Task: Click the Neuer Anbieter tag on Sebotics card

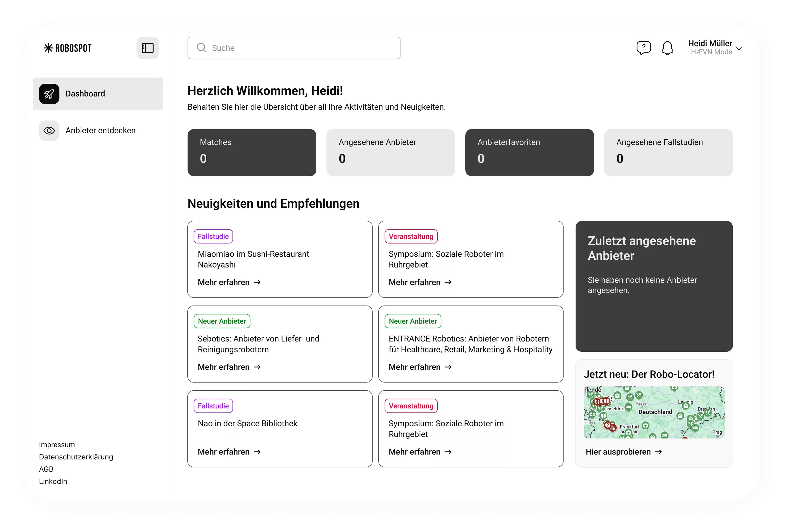Action: pos(222,321)
